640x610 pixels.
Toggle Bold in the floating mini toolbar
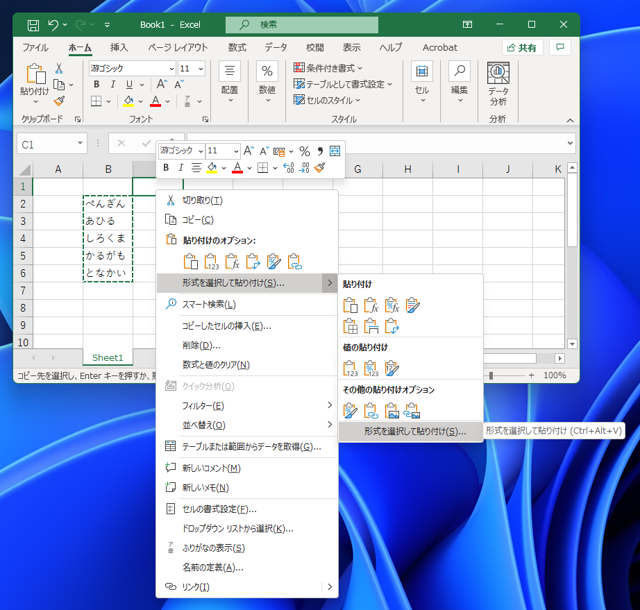(x=167, y=169)
